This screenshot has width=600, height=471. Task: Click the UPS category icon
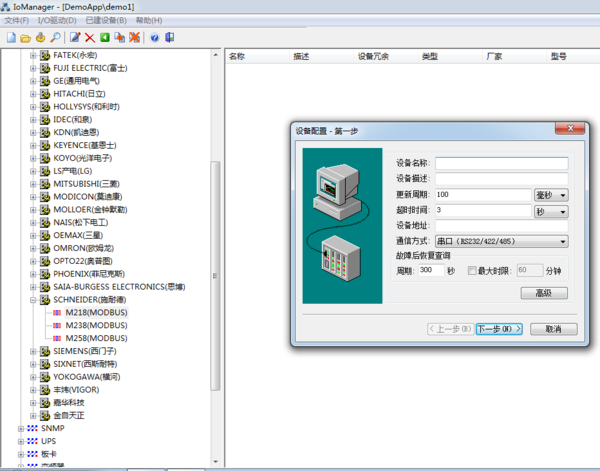click(33, 441)
